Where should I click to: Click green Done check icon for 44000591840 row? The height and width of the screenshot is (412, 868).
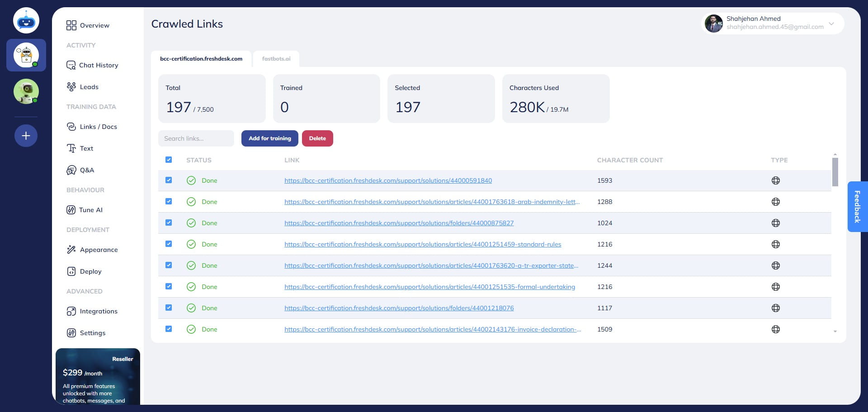coord(191,180)
